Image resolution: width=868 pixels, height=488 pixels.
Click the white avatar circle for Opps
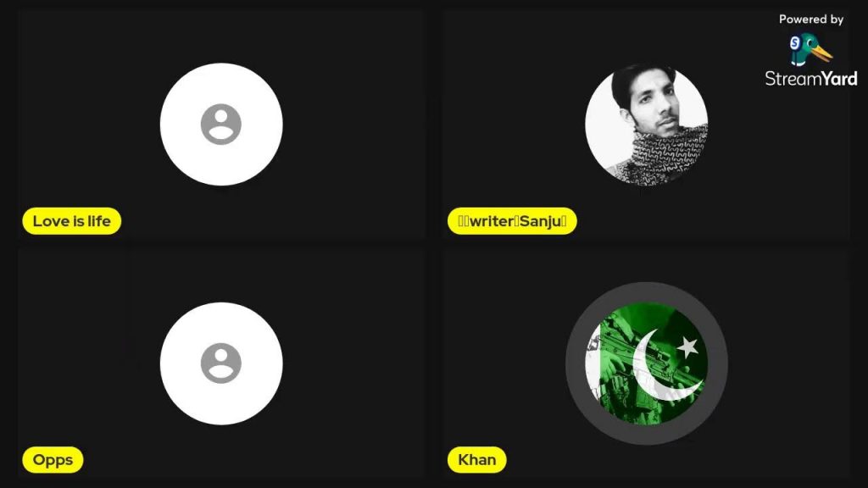click(x=221, y=363)
